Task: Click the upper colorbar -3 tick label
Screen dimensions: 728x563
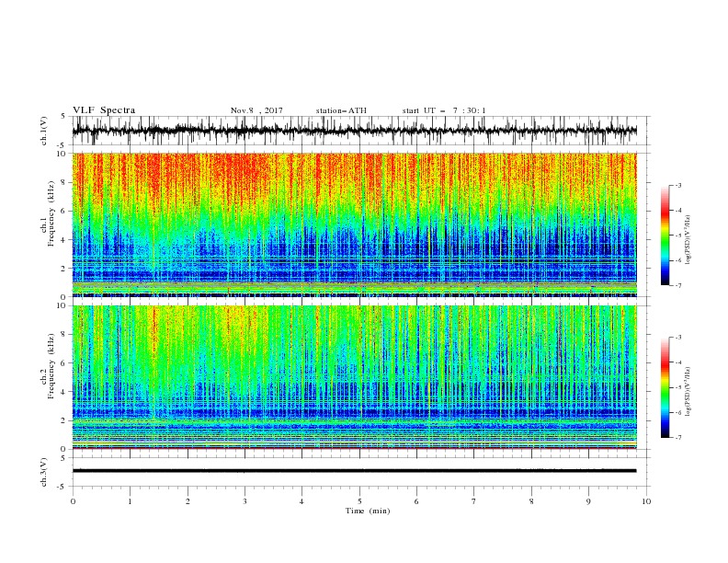Action: click(678, 185)
